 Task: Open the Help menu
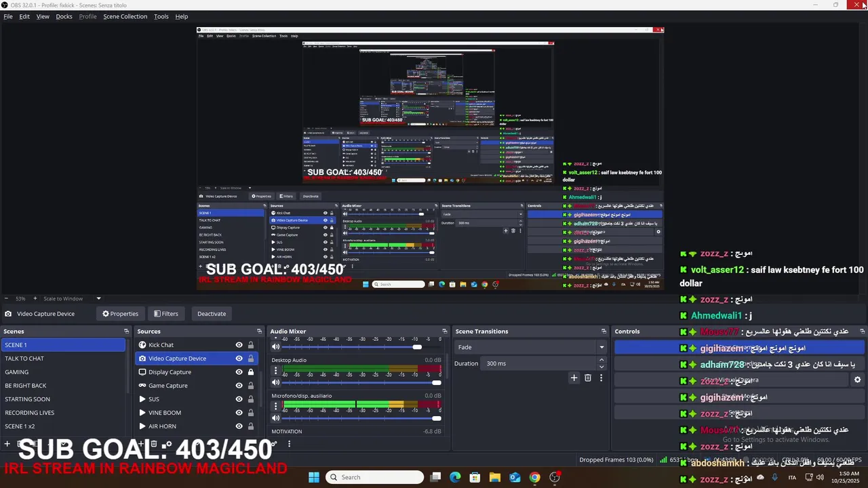(x=182, y=16)
